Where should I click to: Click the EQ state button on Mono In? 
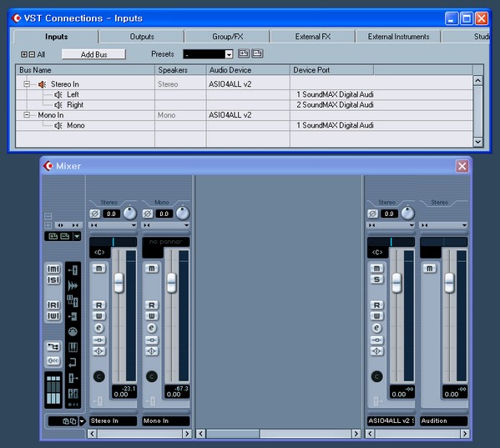click(151, 351)
